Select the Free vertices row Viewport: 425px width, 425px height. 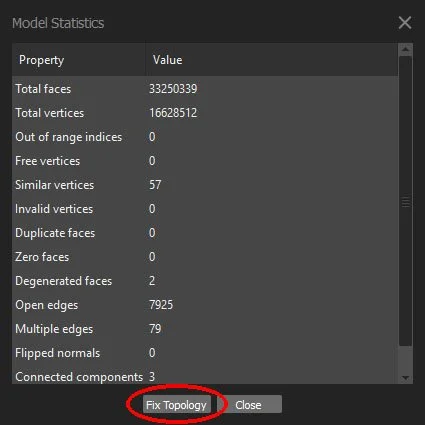tap(205, 161)
